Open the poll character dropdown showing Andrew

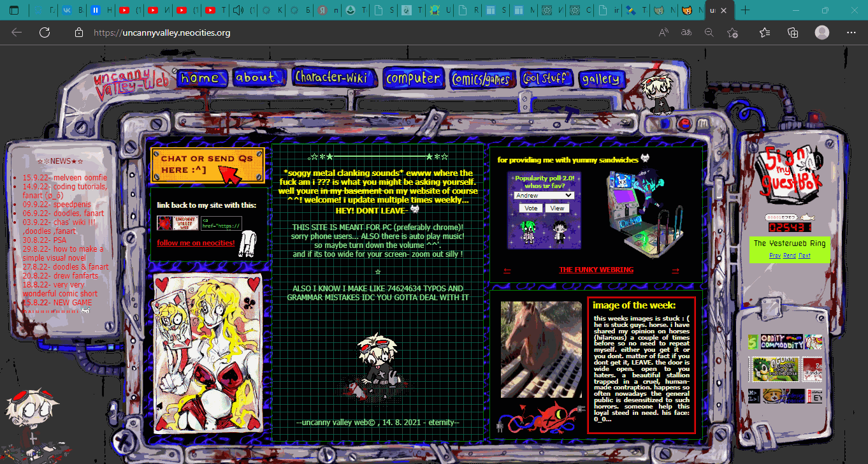pos(544,196)
